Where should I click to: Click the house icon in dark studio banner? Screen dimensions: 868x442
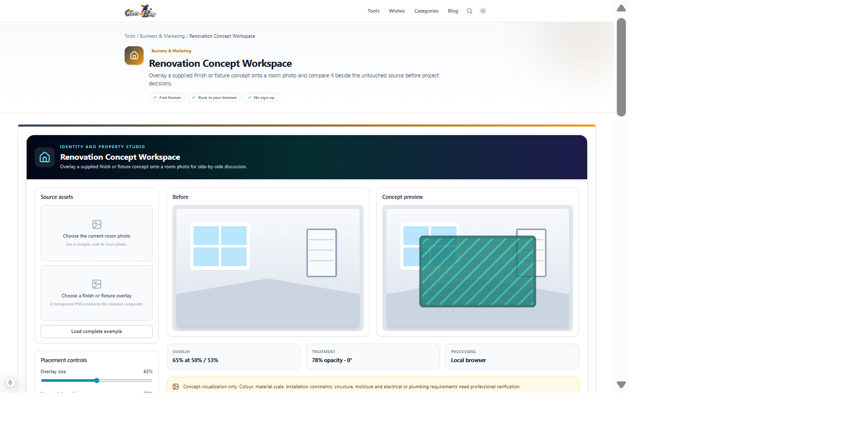(x=45, y=157)
